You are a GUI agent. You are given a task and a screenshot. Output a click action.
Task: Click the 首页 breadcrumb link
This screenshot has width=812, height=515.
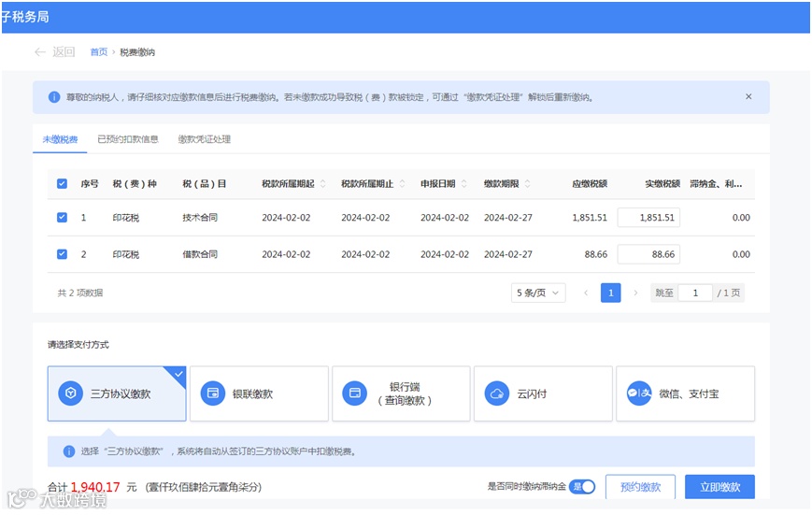pos(98,51)
